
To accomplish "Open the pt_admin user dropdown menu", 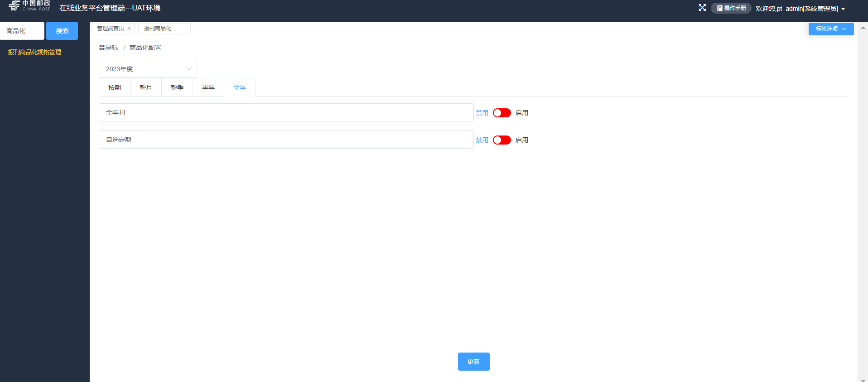I will tap(800, 9).
